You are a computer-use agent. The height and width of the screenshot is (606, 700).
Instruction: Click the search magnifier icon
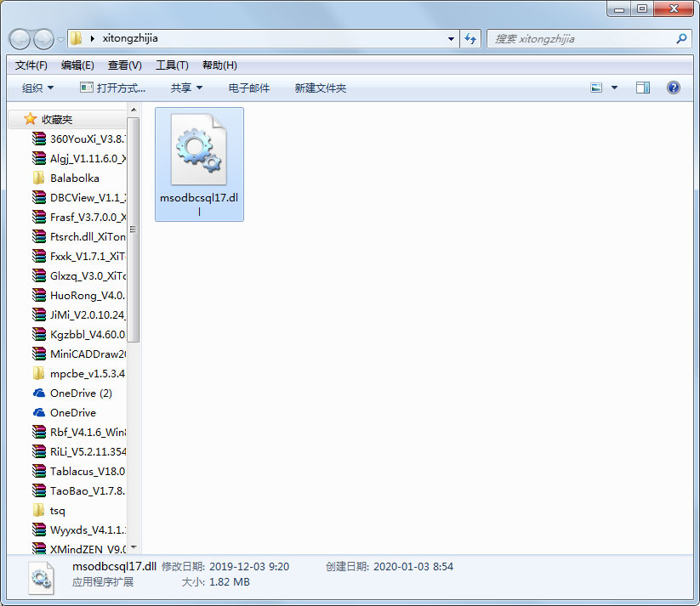tap(681, 38)
